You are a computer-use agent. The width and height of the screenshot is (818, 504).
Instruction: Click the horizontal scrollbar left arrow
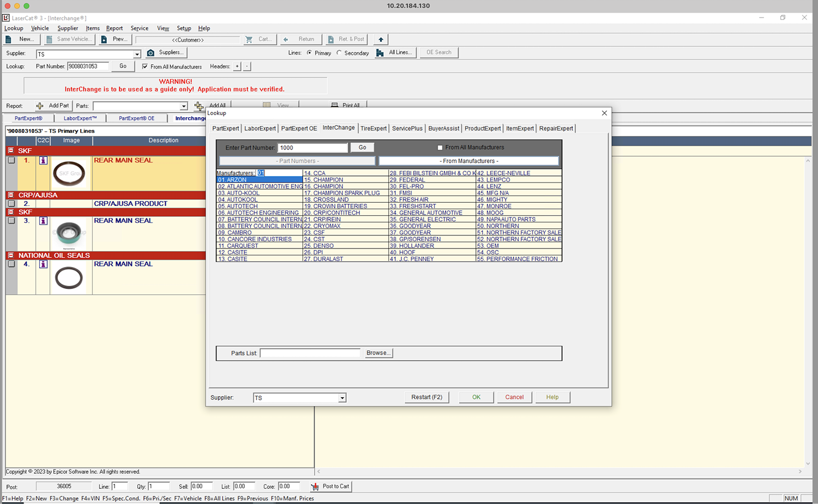click(x=318, y=472)
